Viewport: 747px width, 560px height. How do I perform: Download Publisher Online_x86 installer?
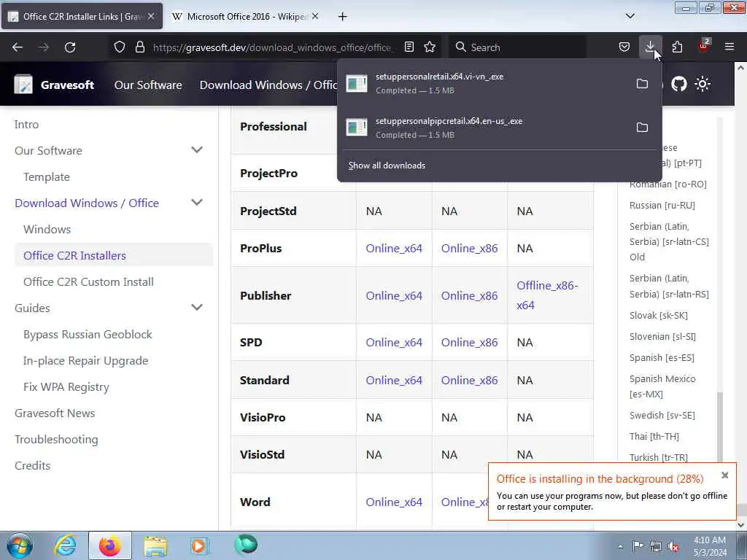pos(469,295)
